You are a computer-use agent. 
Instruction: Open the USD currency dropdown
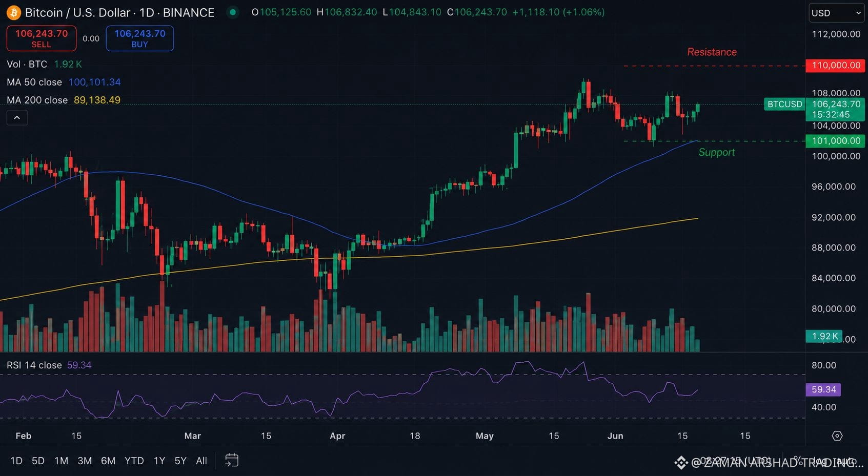836,13
